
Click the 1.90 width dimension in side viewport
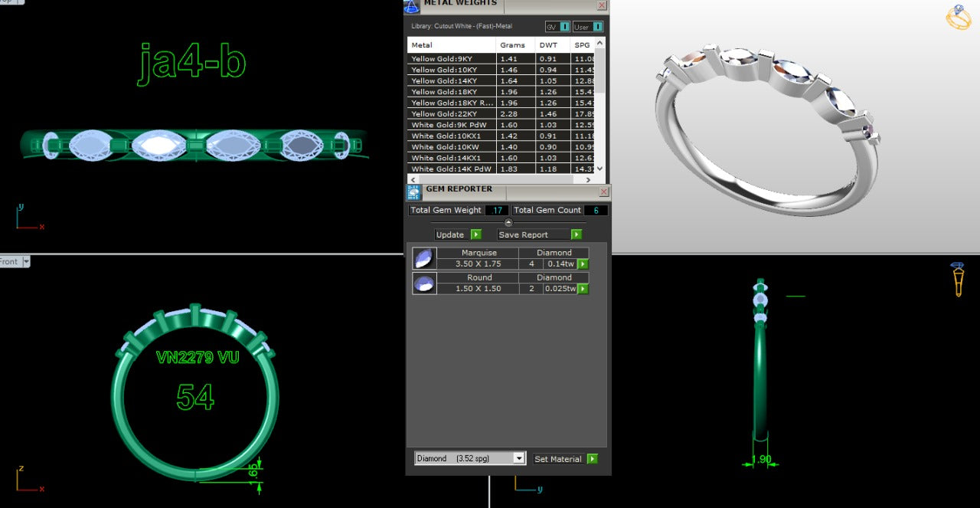761,460
